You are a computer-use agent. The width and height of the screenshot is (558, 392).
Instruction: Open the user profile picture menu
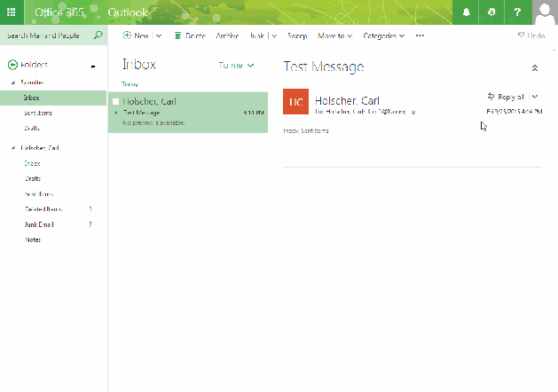tap(545, 12)
